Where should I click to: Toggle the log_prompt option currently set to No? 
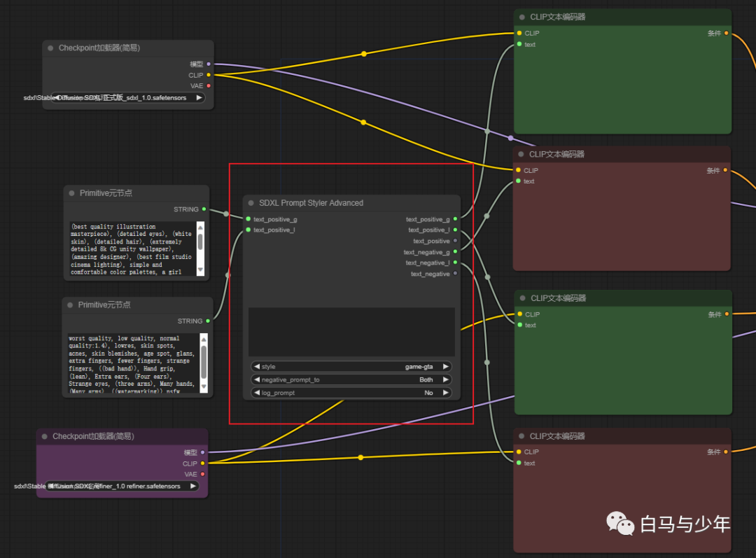[351, 393]
